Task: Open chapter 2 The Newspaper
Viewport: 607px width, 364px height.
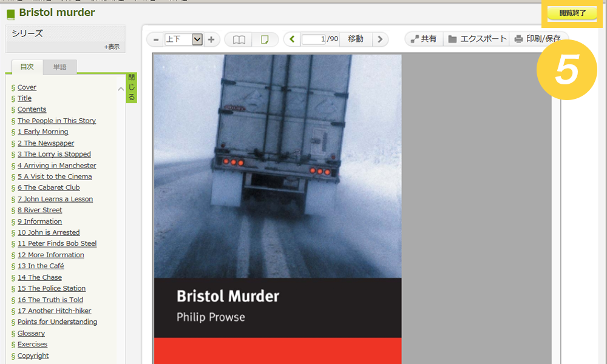Action: tap(46, 143)
